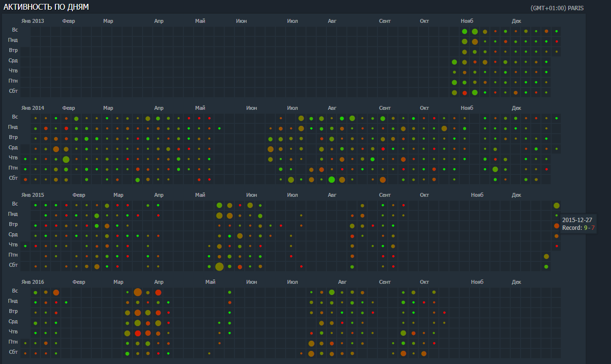Select the "Янв 2016" year label
Viewport: 611px width, 364px height.
(33, 282)
